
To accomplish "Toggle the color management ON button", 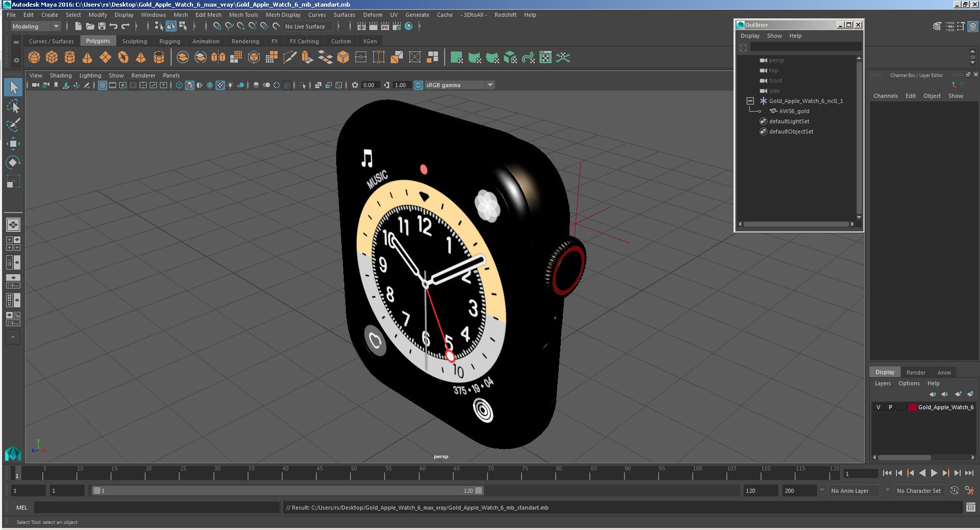I will (x=418, y=85).
